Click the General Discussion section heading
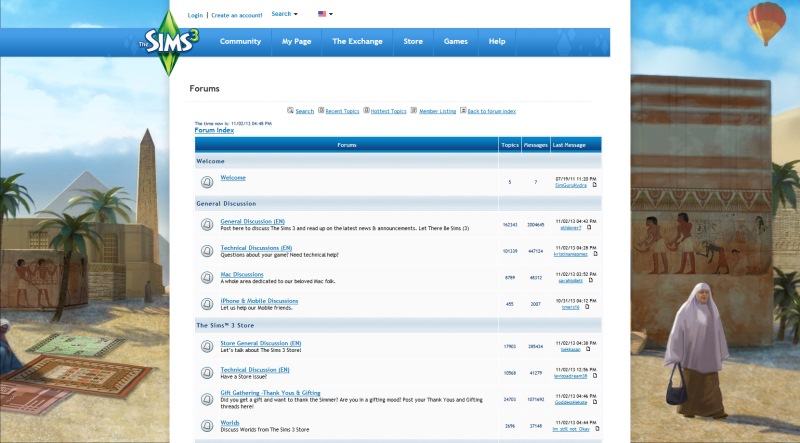 (x=226, y=204)
